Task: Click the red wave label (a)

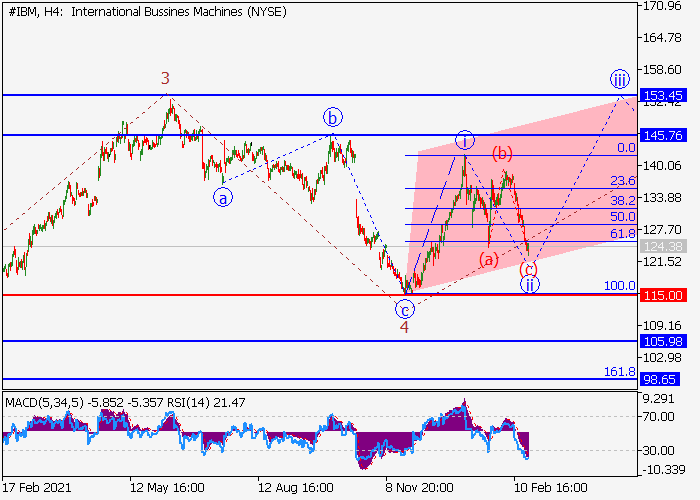Action: point(488,259)
